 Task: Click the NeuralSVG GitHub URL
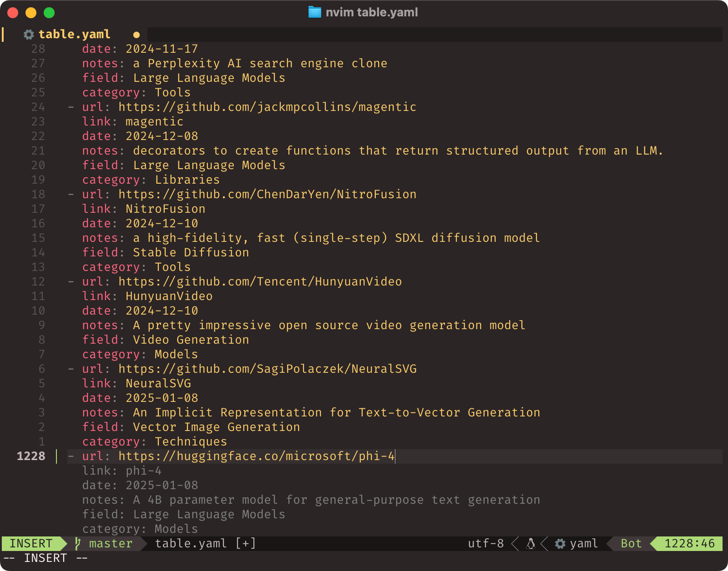(267, 369)
